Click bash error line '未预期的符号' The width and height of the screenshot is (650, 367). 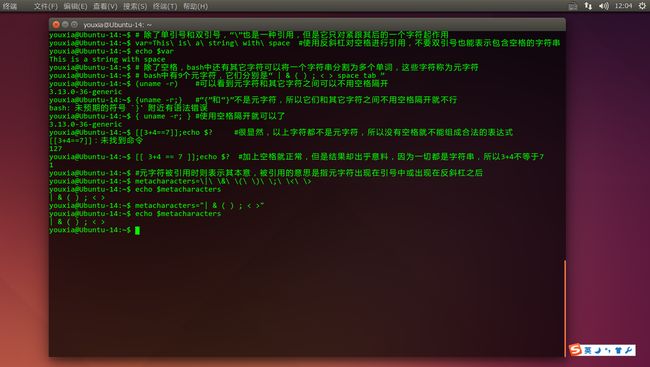[129, 108]
